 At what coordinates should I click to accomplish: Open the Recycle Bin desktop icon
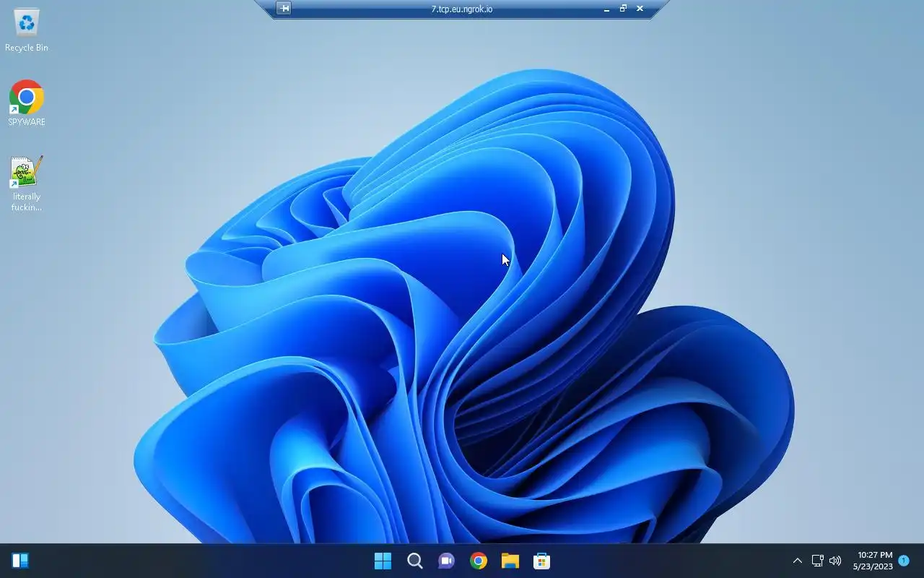pos(27,30)
